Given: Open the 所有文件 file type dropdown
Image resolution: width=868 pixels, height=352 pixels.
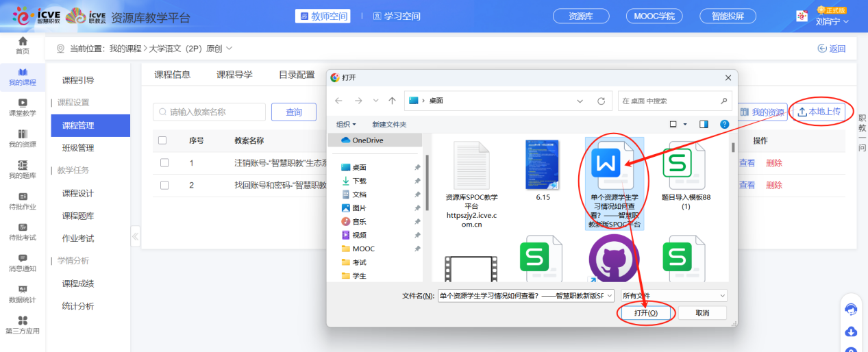Looking at the screenshot, I should point(673,296).
